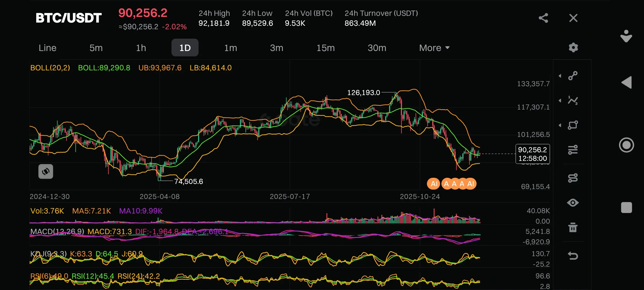The height and width of the screenshot is (290, 644).
Task: Delete drawings with trash icon
Action: click(573, 227)
